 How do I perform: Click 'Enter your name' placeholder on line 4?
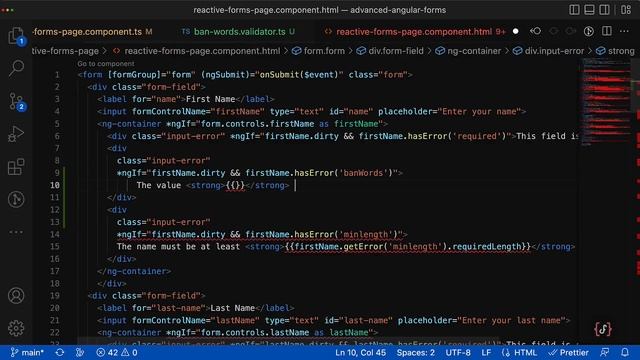480,111
